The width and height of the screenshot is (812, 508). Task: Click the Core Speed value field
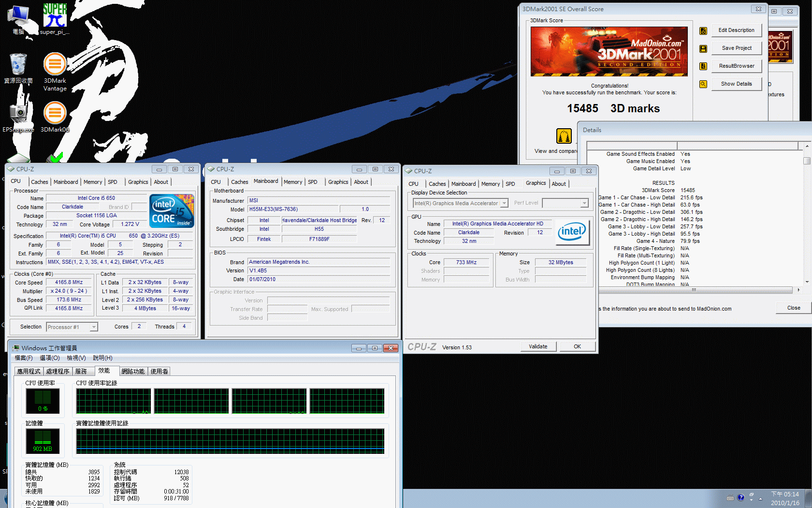tap(69, 283)
